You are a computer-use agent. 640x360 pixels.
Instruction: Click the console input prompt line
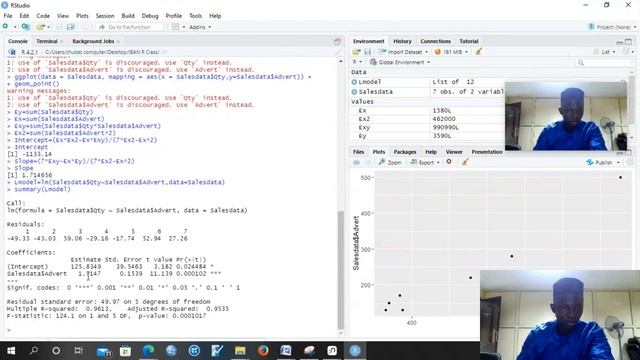point(171,330)
